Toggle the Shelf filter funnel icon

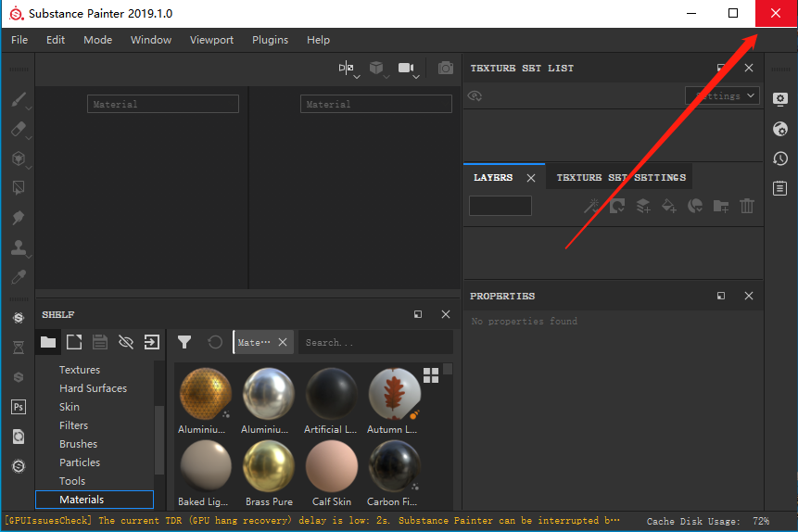[x=184, y=342]
